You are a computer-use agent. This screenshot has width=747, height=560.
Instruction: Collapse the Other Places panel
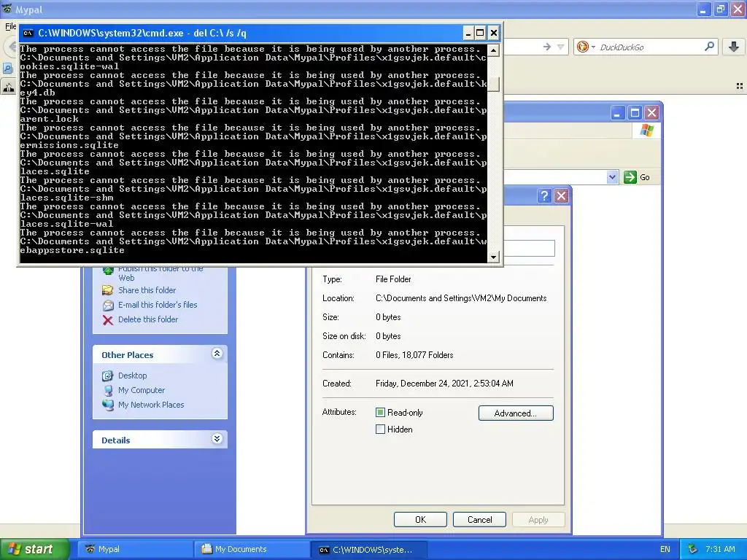(x=217, y=354)
